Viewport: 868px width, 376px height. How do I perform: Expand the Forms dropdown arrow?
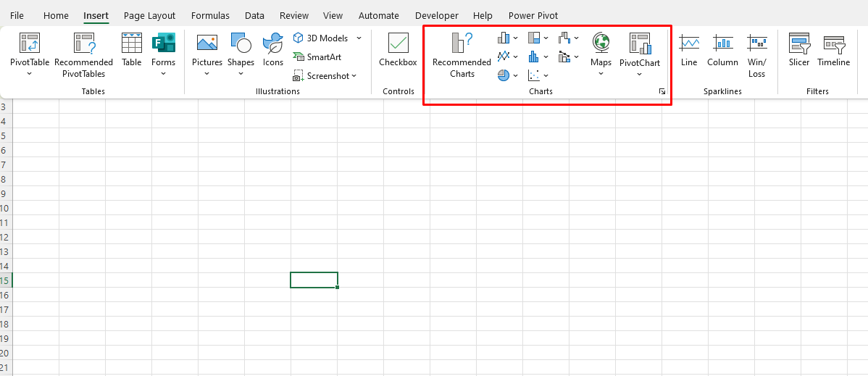click(163, 73)
